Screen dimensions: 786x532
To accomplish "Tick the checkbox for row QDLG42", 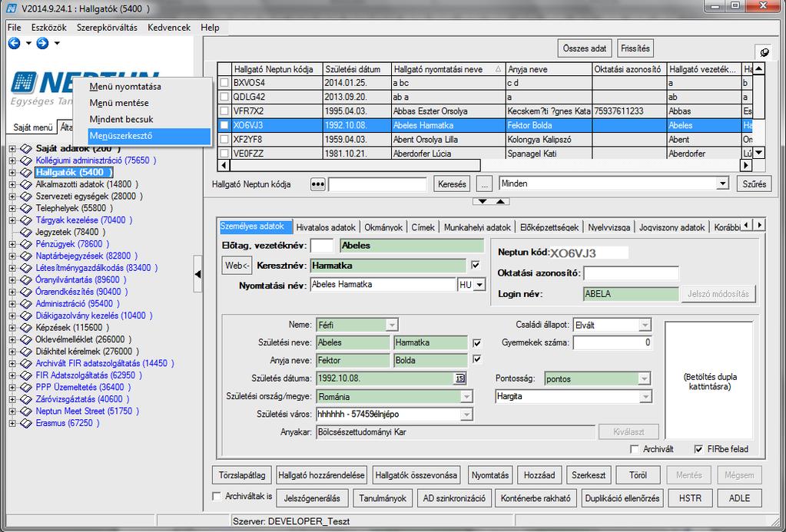I will (224, 97).
